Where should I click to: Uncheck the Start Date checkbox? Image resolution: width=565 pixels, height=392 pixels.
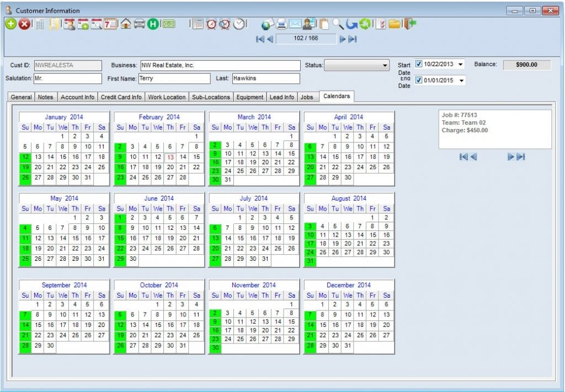click(x=420, y=64)
